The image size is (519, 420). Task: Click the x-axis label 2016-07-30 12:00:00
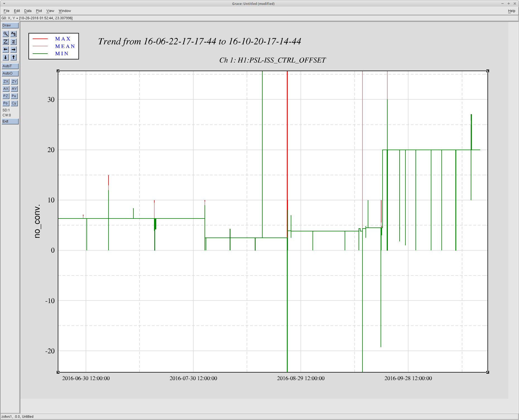(x=193, y=378)
